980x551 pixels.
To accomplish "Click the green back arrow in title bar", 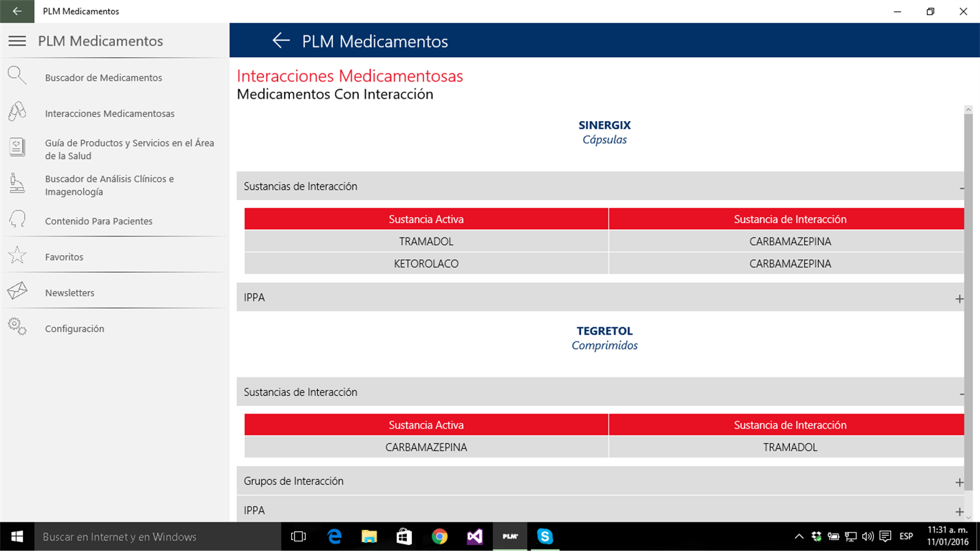I will (x=17, y=11).
